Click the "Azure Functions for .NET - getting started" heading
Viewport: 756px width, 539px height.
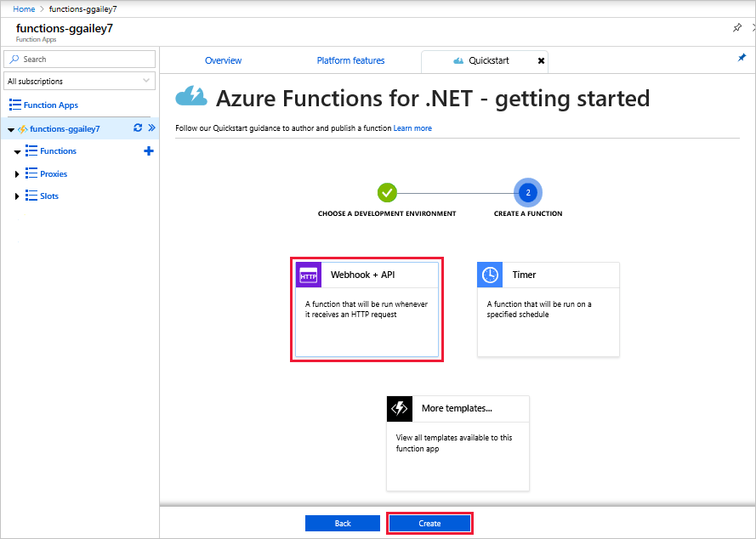tap(433, 99)
